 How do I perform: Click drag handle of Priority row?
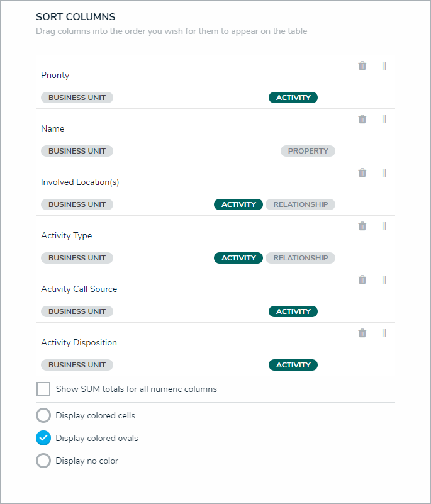pos(384,65)
